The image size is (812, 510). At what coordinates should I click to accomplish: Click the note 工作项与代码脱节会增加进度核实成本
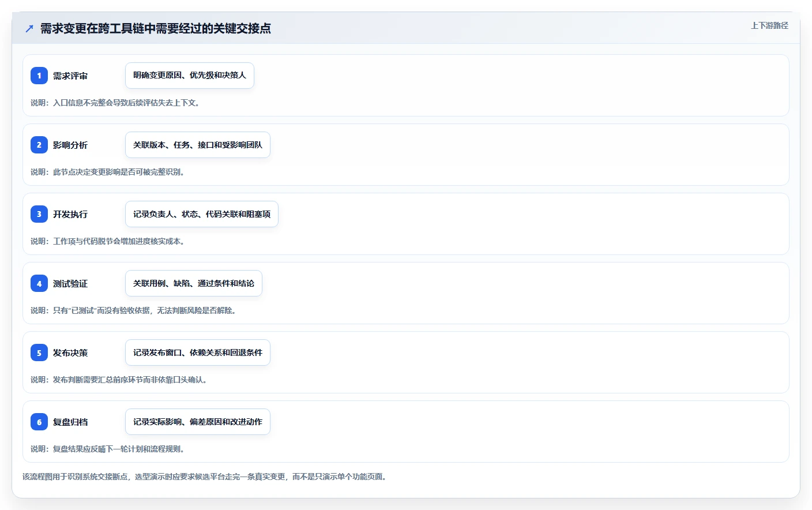click(107, 241)
